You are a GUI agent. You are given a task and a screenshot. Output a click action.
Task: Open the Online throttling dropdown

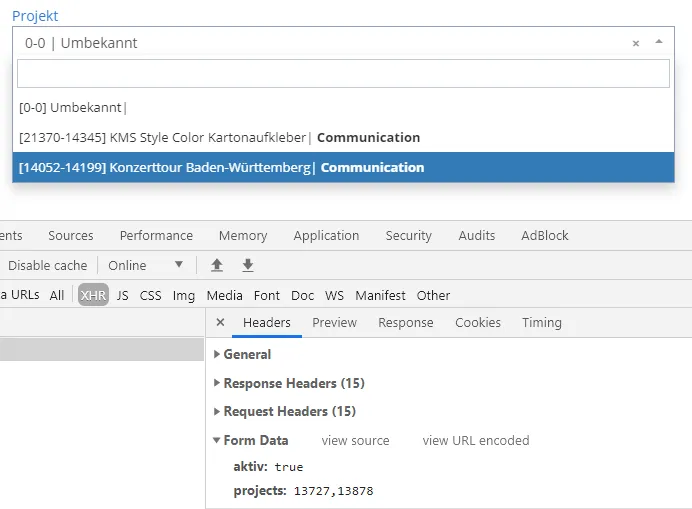pos(146,265)
